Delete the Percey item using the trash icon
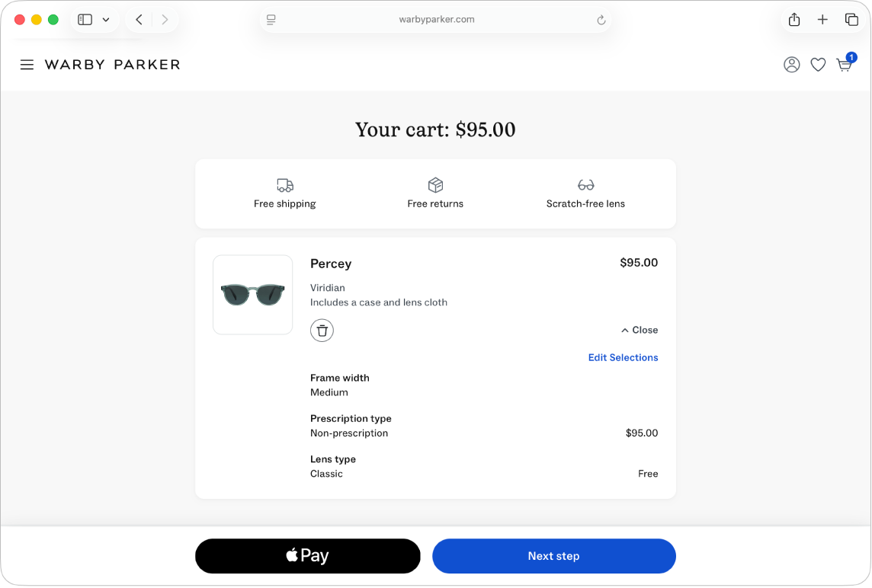This screenshot has width=872, height=588. [x=322, y=330]
